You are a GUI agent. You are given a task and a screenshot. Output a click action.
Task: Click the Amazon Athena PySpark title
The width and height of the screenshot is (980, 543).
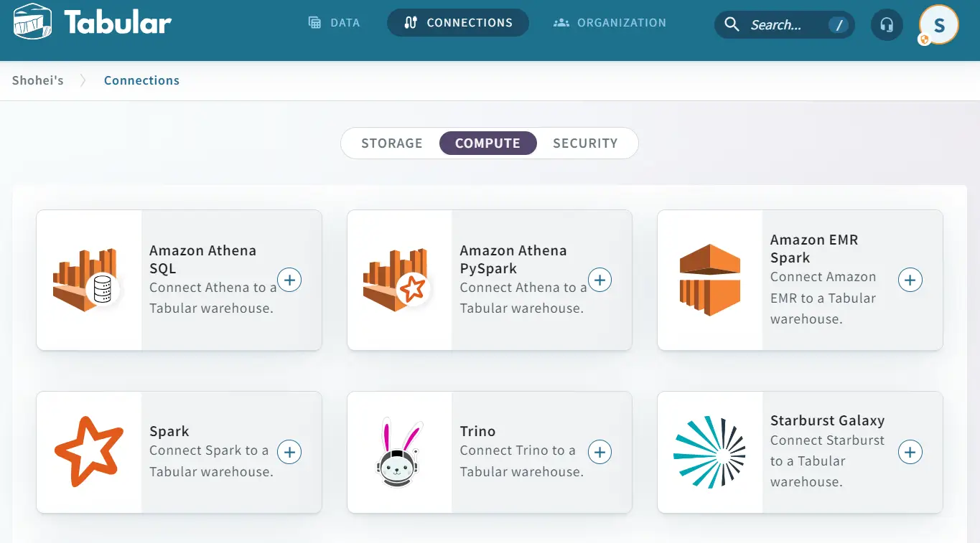coord(513,259)
